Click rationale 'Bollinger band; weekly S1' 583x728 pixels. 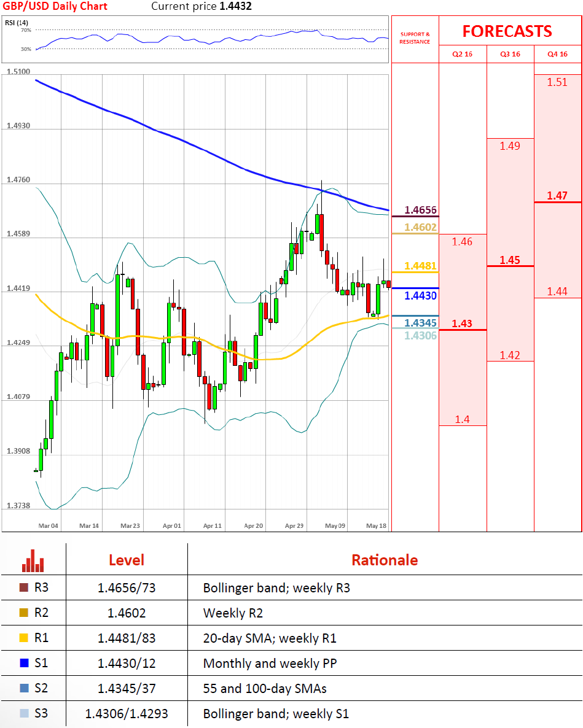tap(276, 713)
